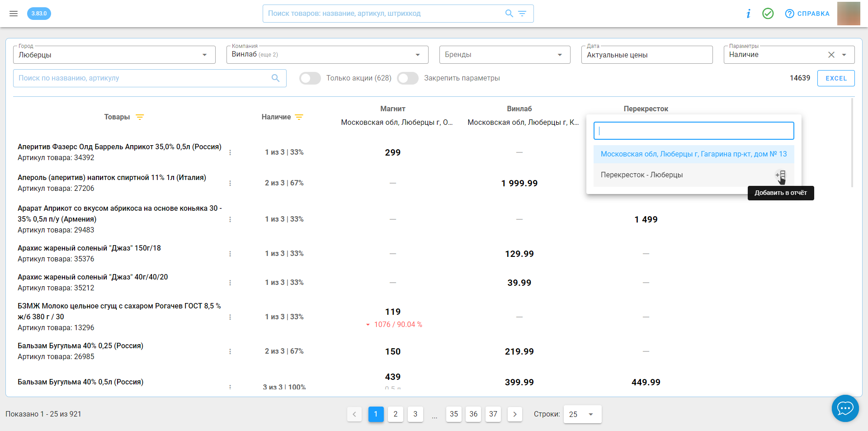Open Справка help link
Viewport: 868px width, 431px height.
[x=807, y=14]
